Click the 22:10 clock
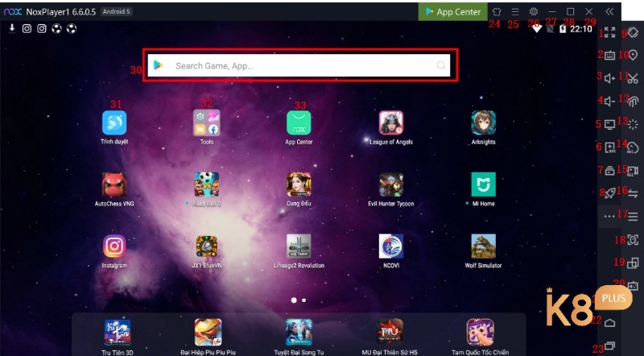This screenshot has width=644, height=356. click(x=581, y=29)
